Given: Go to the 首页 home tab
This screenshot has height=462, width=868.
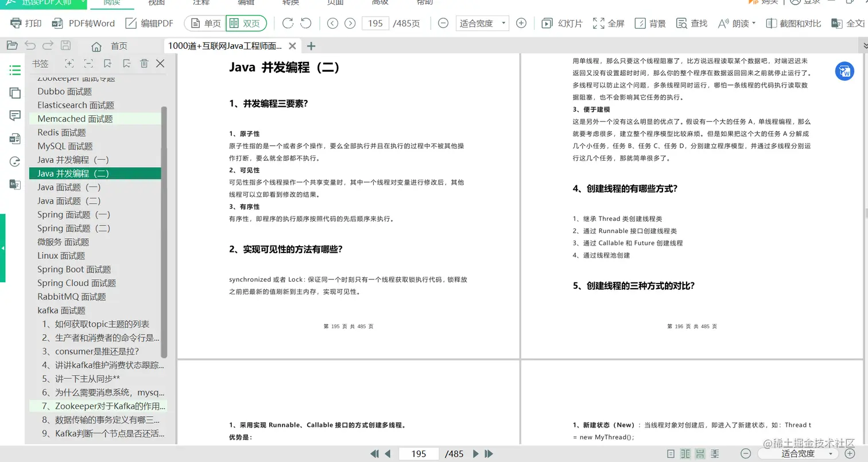Looking at the screenshot, I should click(x=109, y=46).
